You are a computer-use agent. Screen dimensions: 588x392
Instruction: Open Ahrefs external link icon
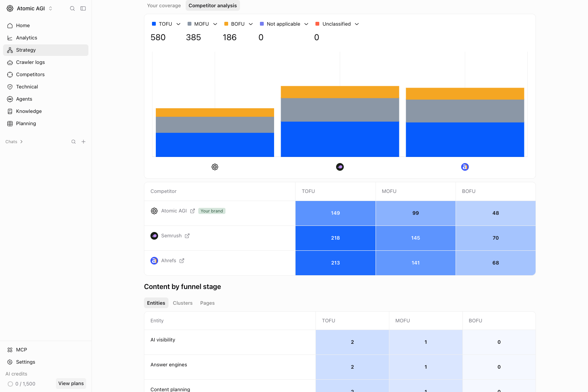(182, 261)
